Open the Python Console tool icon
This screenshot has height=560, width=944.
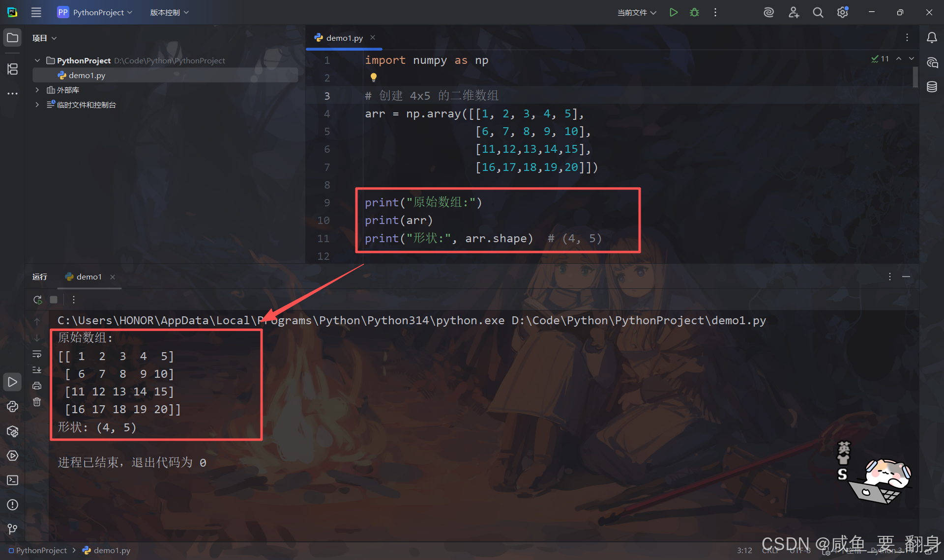click(x=12, y=407)
